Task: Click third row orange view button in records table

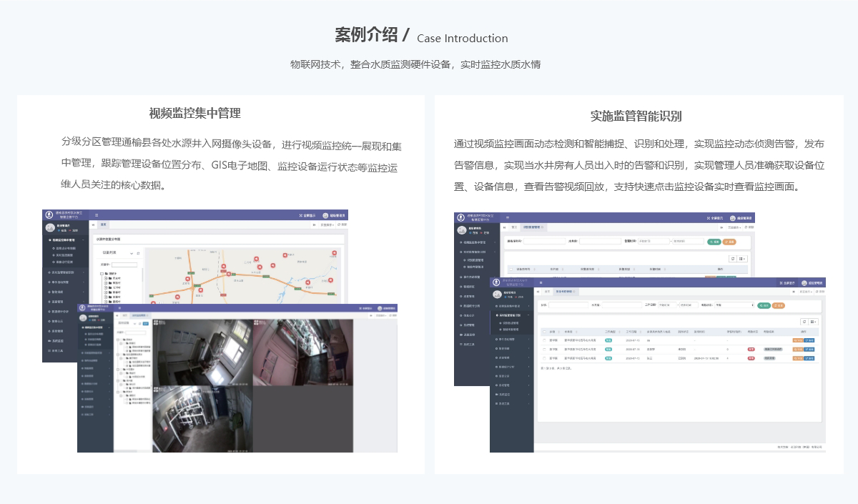Action: pos(798,358)
